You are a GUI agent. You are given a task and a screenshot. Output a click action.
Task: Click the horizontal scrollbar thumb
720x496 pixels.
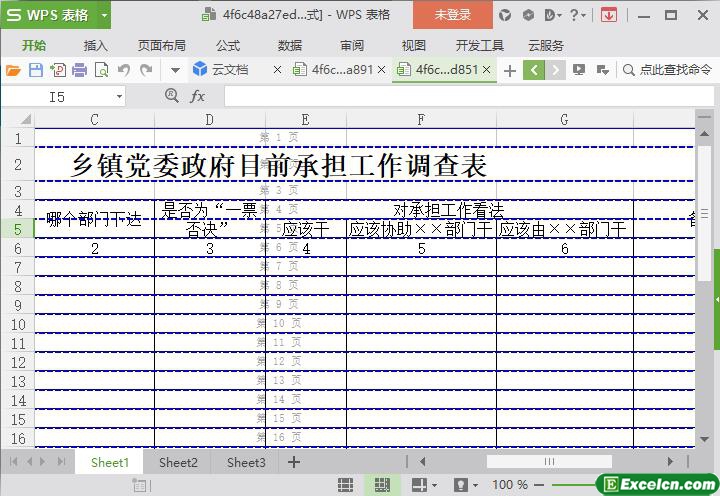[x=549, y=462]
